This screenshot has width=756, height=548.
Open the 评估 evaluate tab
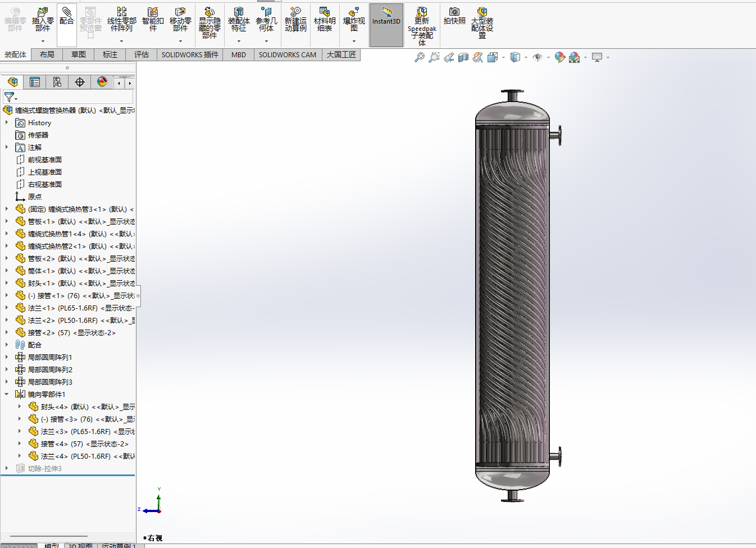(x=142, y=54)
